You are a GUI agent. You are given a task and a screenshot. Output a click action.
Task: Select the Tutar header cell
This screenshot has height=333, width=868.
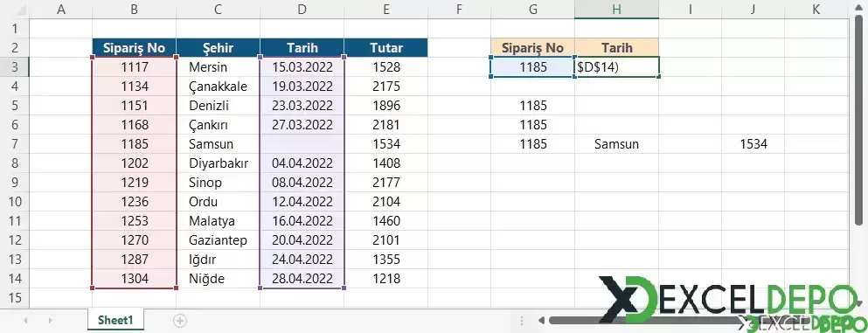[385, 47]
